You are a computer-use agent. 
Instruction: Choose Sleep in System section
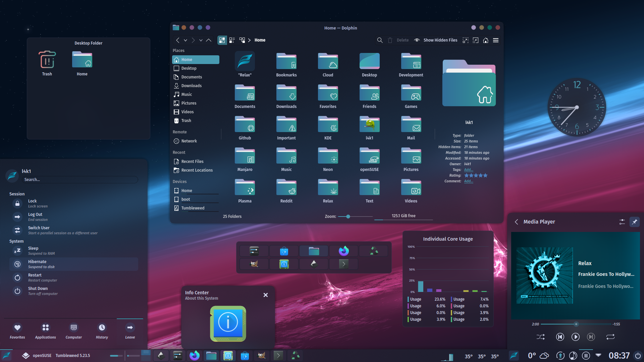tap(74, 251)
